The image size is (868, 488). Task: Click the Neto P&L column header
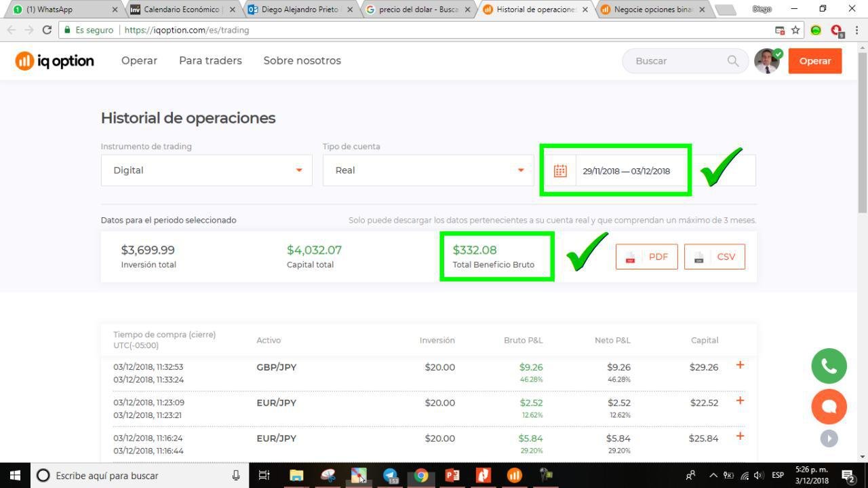point(613,340)
